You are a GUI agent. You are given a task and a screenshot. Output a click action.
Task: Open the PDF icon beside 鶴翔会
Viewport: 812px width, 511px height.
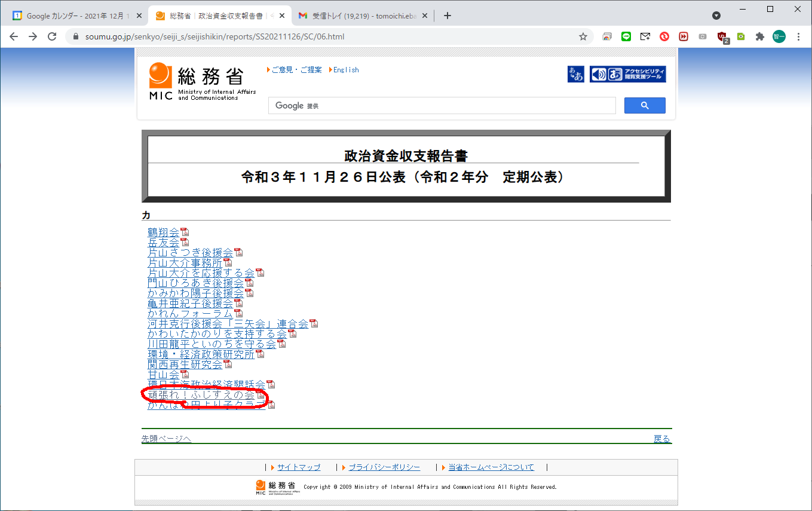coord(184,232)
